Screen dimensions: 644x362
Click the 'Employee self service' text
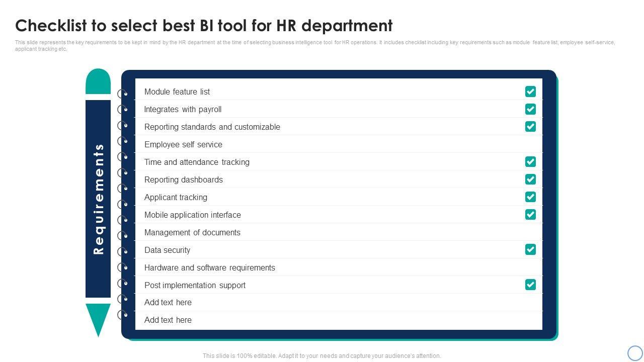[x=183, y=144]
